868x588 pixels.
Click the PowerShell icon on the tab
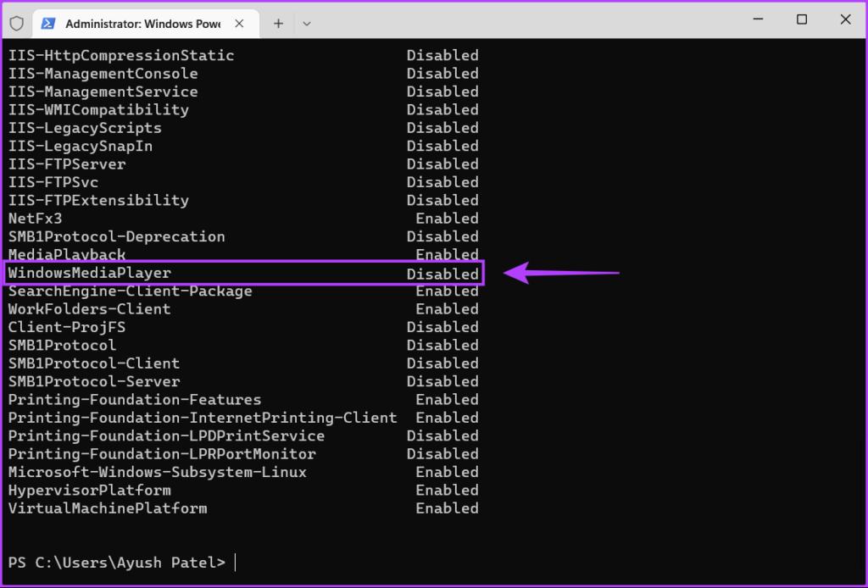tap(48, 23)
